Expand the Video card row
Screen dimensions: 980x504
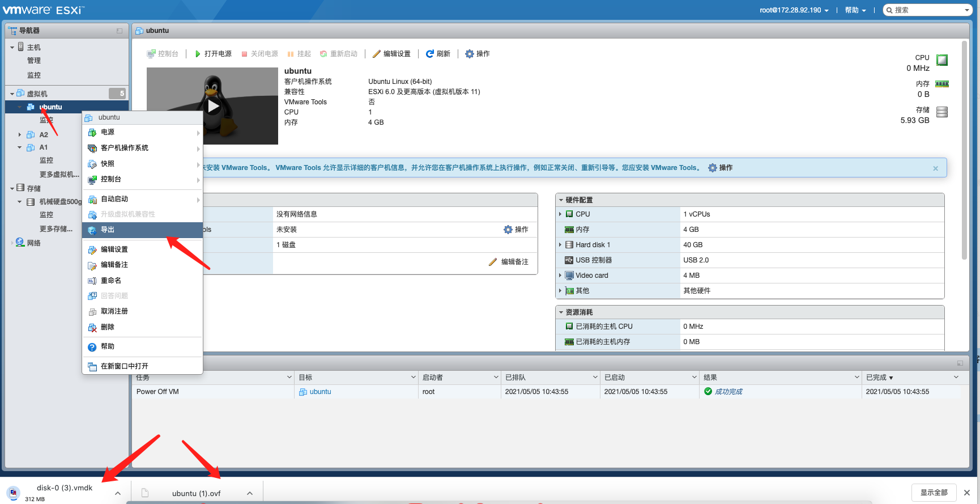coord(561,276)
